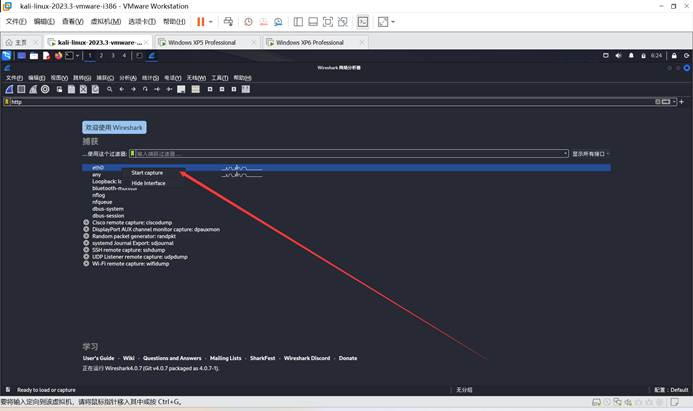This screenshot has width=693, height=411.
Task: Click the stop capture square toolbar icon
Action: click(x=21, y=89)
